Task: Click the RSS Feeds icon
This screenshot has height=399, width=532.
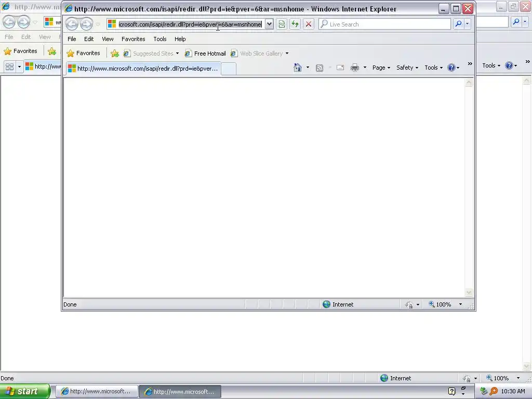Action: click(x=320, y=68)
